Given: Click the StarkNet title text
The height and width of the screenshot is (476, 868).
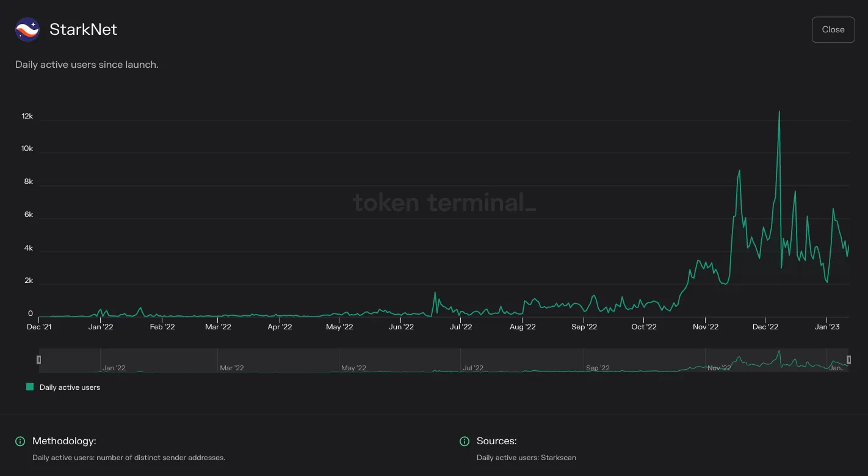Looking at the screenshot, I should pos(83,29).
